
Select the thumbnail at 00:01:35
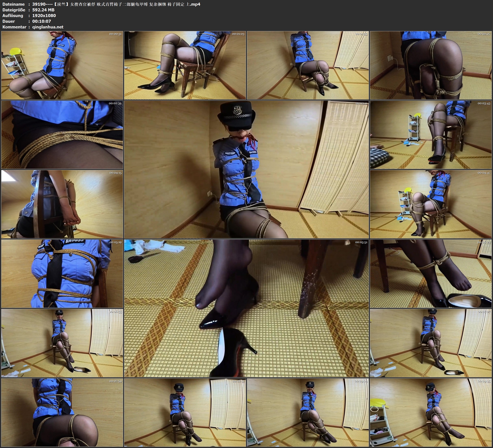(x=308, y=65)
